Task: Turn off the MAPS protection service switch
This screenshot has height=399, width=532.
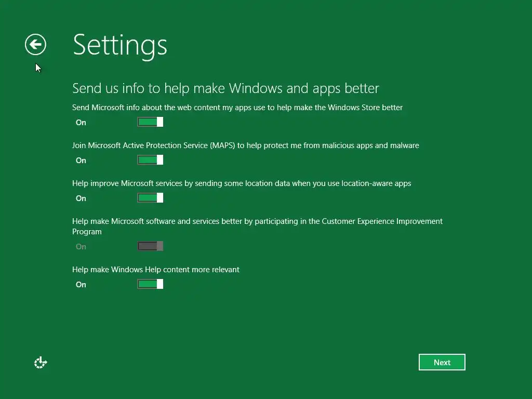Action: (x=150, y=160)
